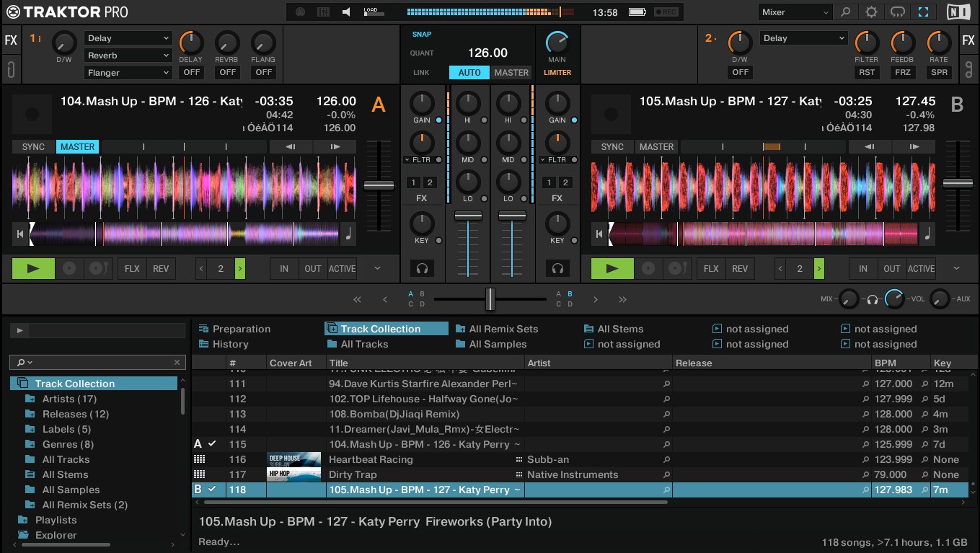Open All Remix Sets favorite

click(497, 329)
